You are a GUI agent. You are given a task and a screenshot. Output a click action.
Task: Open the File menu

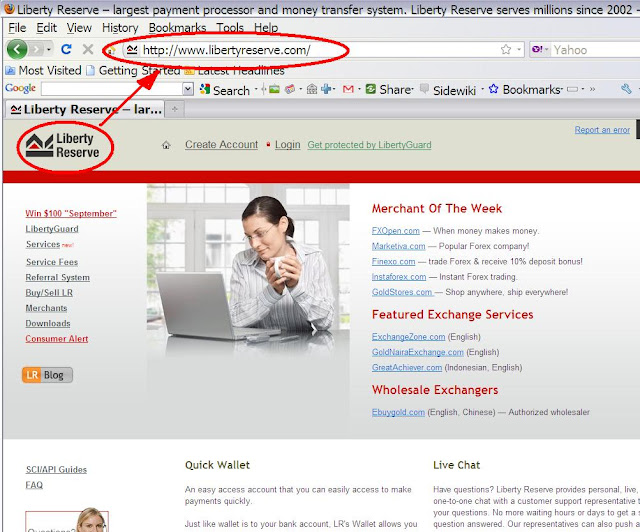tap(17, 28)
